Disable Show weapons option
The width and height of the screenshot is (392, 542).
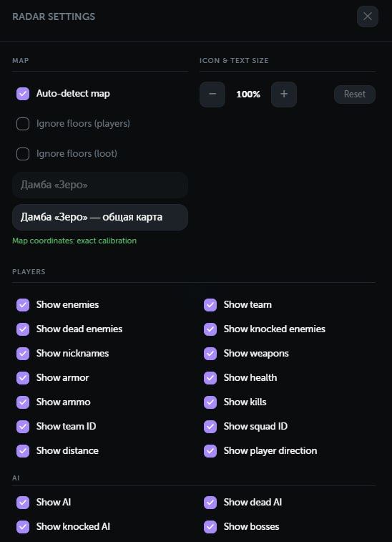210,354
